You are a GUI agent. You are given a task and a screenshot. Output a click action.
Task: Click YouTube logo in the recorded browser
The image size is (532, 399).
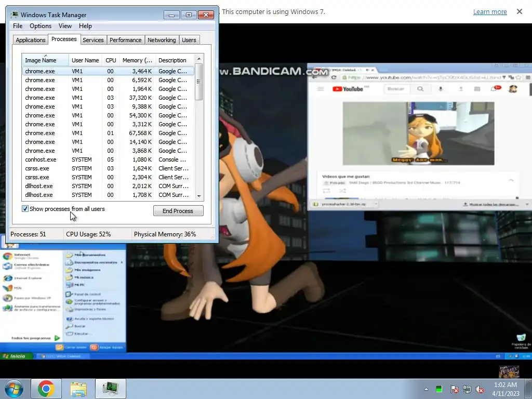coord(348,89)
